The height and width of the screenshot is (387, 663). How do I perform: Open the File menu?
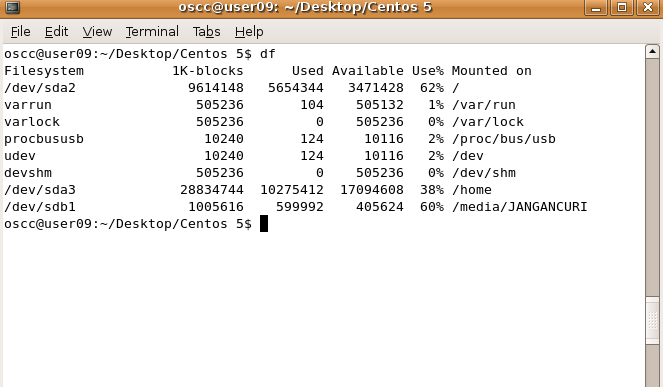click(20, 32)
